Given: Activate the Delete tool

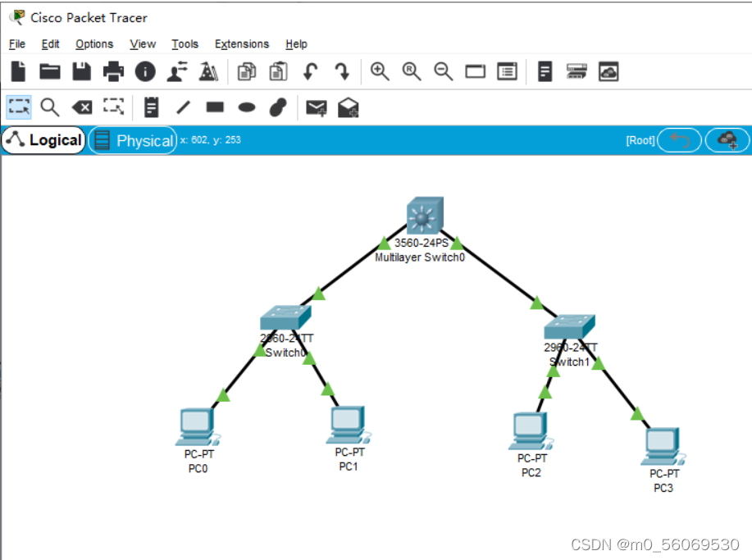Looking at the screenshot, I should coord(82,107).
